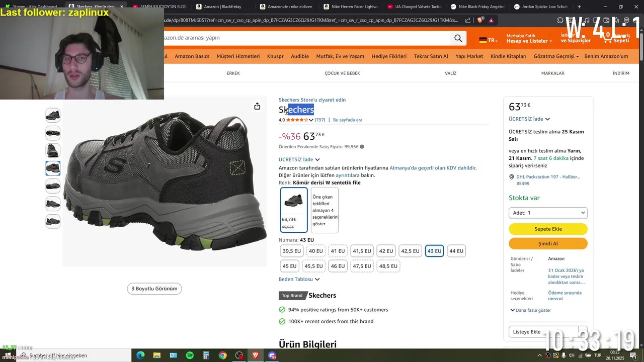Select shoe size 42 EU
Viewport: 644px width, 362px height.
386,251
